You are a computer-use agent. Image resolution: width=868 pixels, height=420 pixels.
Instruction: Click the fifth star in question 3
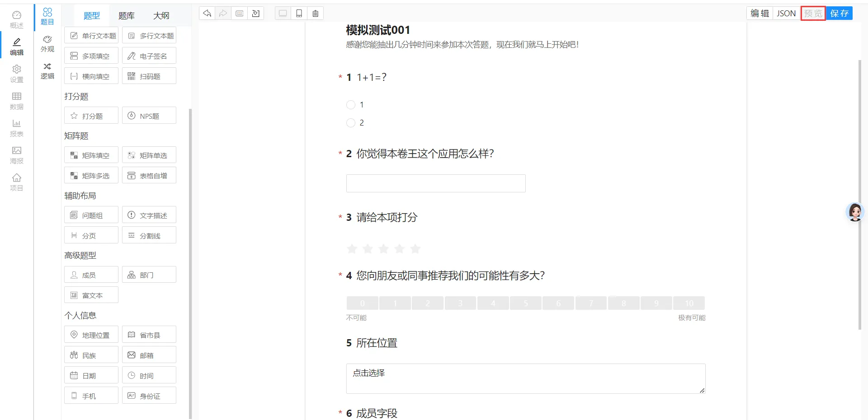[x=415, y=249]
